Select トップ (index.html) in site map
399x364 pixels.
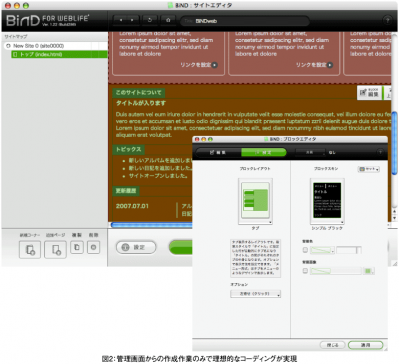(x=59, y=54)
